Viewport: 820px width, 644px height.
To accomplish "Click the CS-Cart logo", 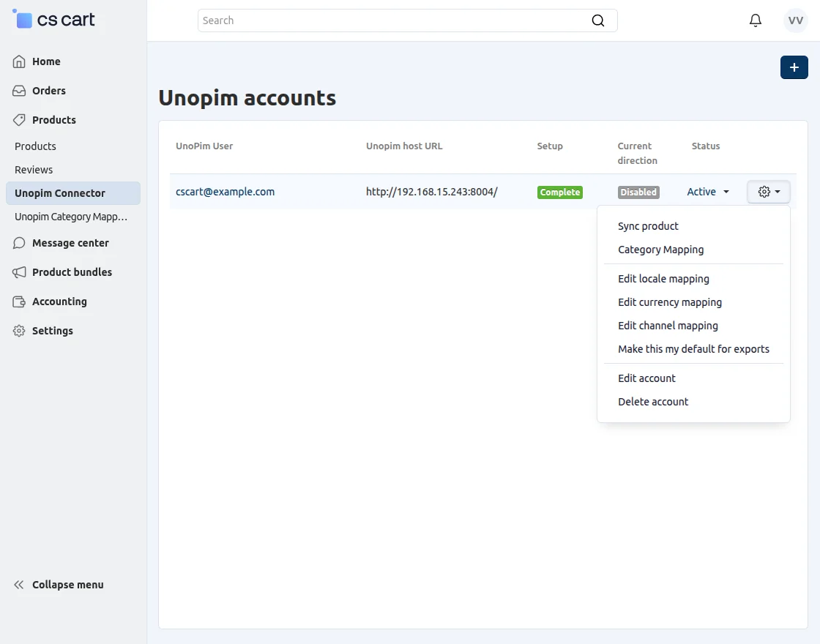I will (53, 19).
